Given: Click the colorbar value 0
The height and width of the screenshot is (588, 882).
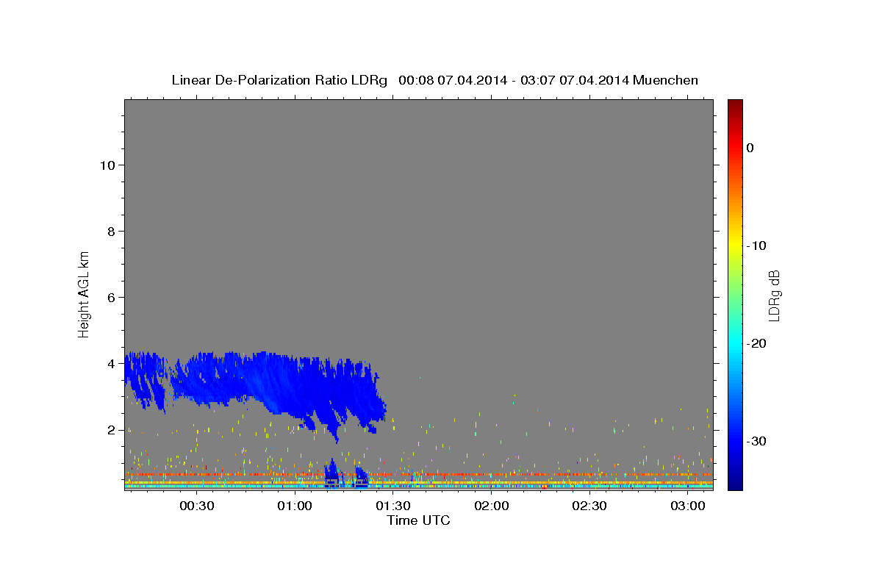Looking at the screenshot, I should click(750, 148).
